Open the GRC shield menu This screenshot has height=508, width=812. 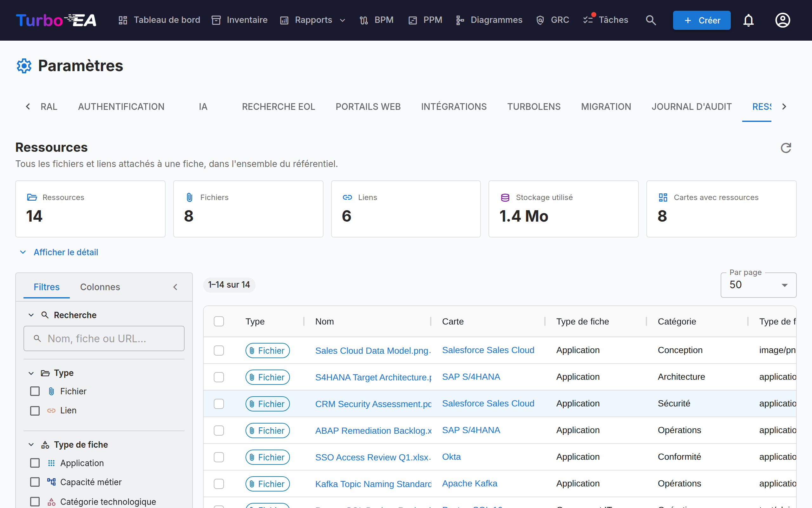point(553,20)
